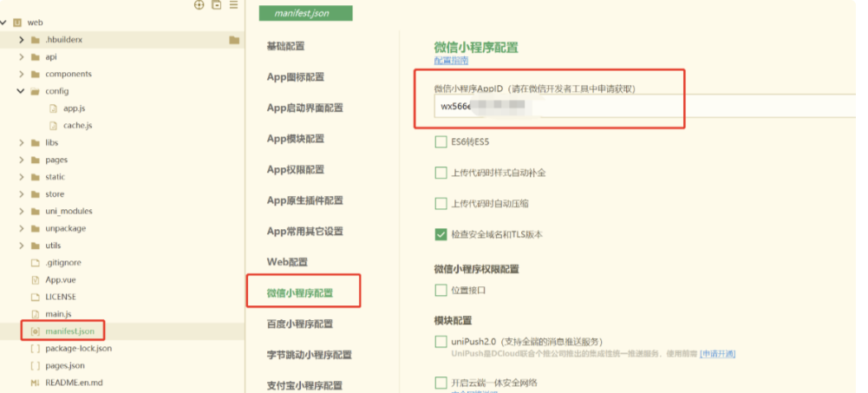Click the app.js file icon
Image resolution: width=868 pixels, height=393 pixels.
tap(54, 108)
